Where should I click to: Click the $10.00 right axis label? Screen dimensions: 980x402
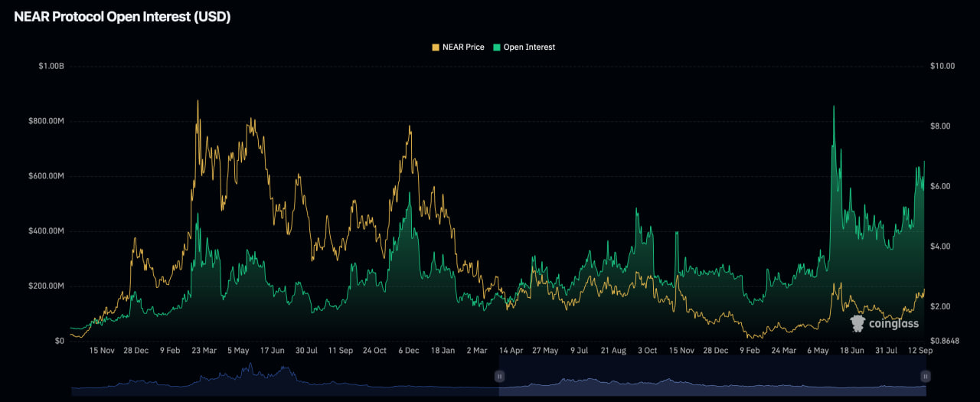[944, 67]
